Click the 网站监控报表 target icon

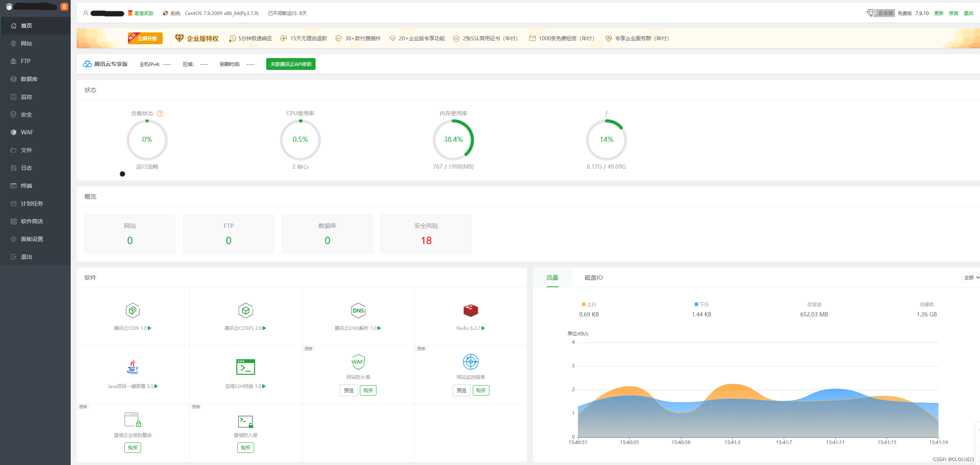pyautogui.click(x=470, y=361)
